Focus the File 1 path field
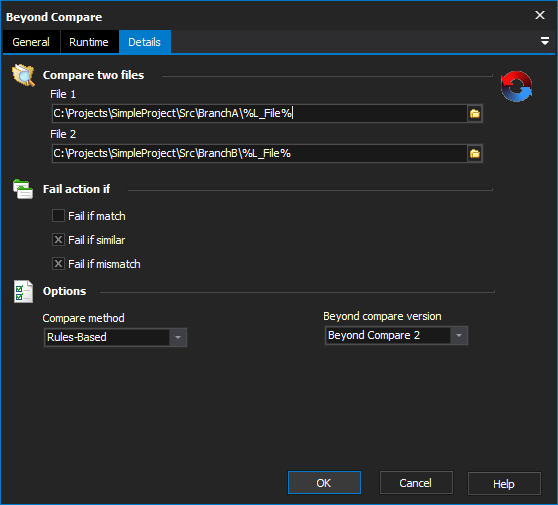The height and width of the screenshot is (505, 558). (259, 114)
